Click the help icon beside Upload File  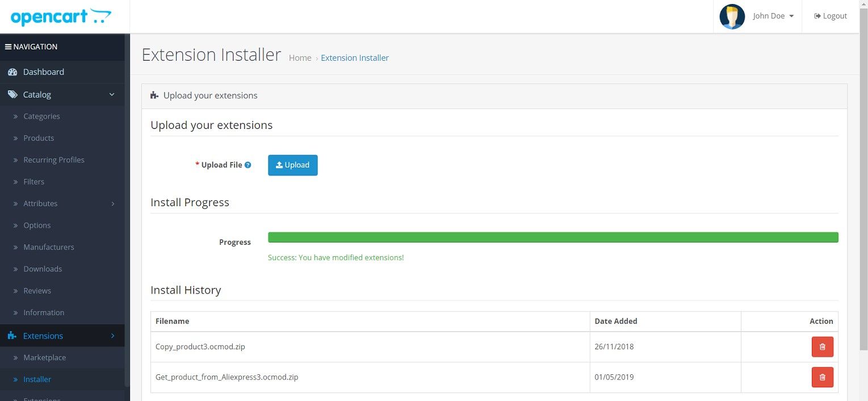(248, 165)
